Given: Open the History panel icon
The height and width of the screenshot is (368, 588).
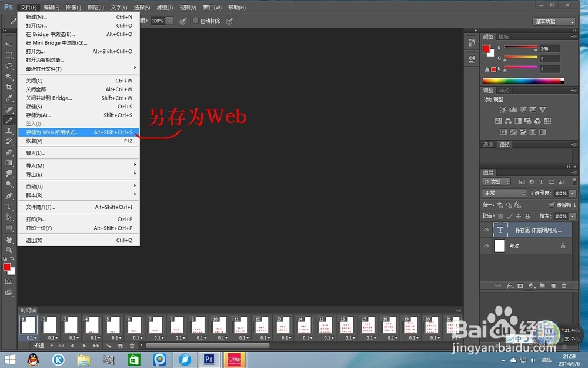Looking at the screenshot, I should 472,42.
